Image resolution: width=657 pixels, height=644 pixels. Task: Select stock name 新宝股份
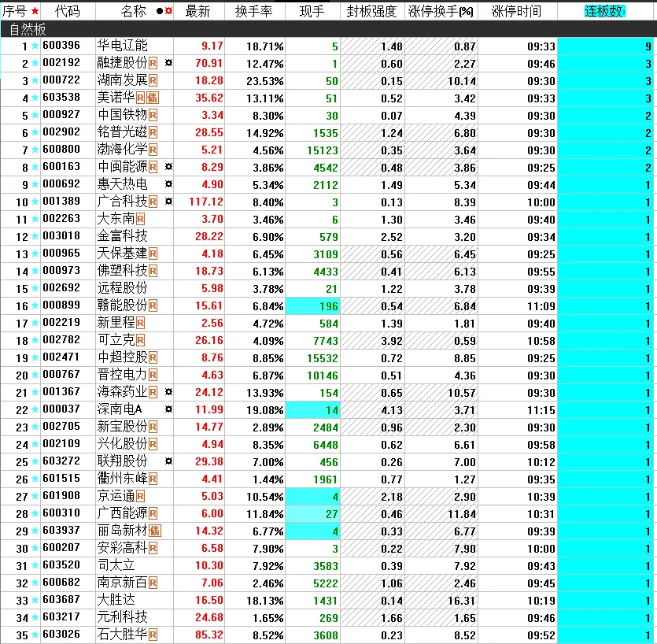click(122, 427)
